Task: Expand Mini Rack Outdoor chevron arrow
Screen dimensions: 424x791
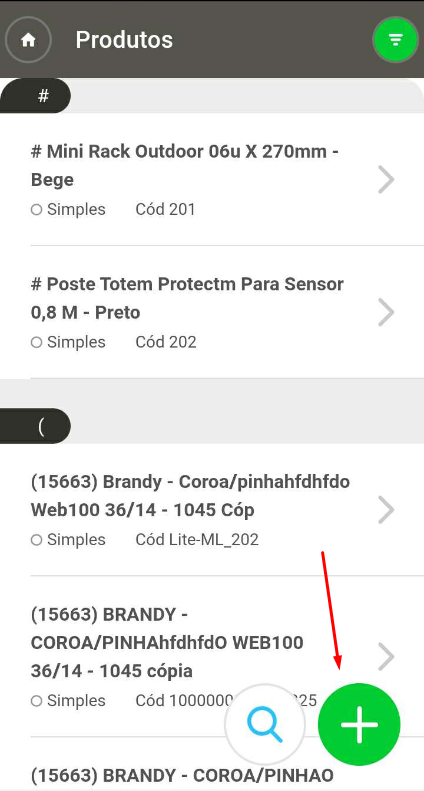Action: (x=386, y=180)
